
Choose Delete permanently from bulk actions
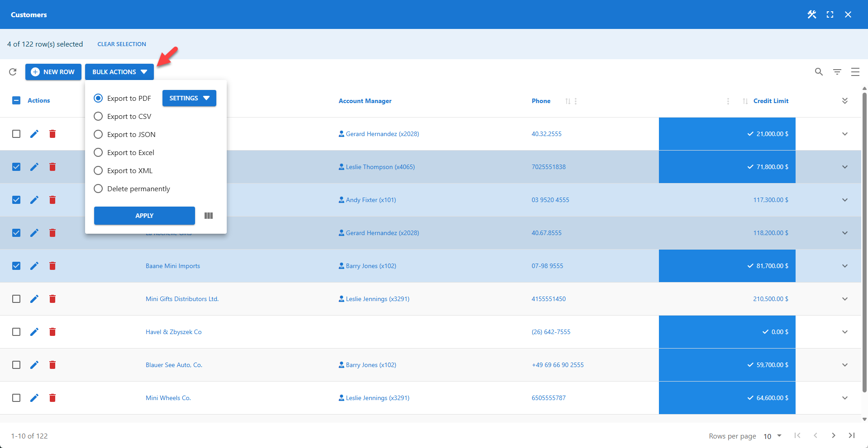point(98,189)
